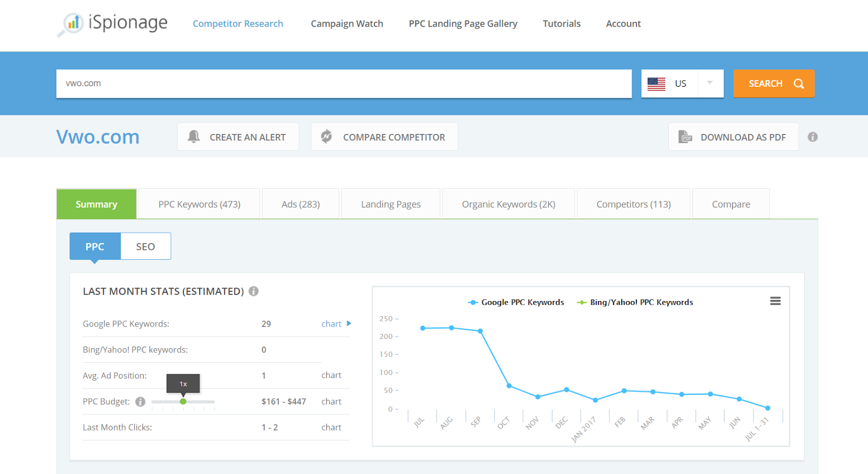The height and width of the screenshot is (474, 868).
Task: Click the PPC Budget slider handle
Action: pos(183,401)
